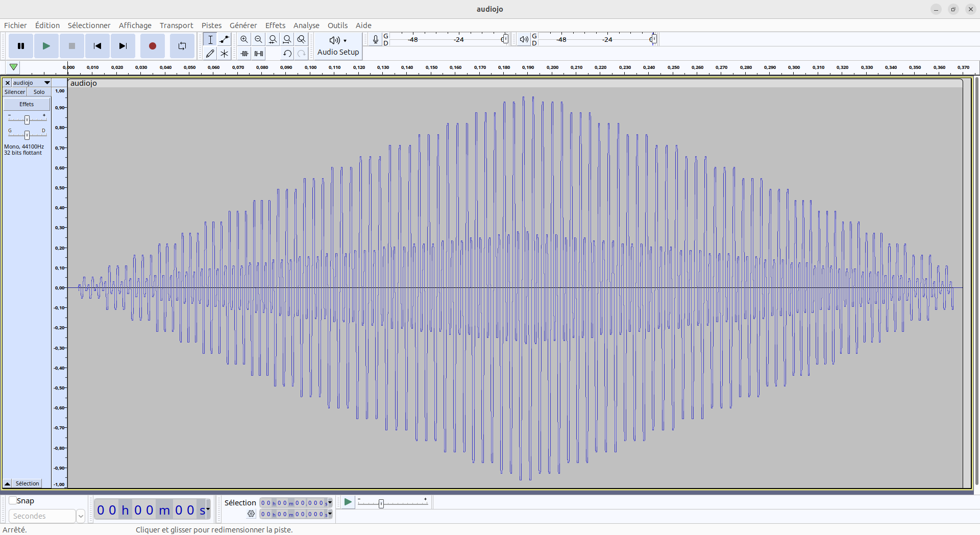Click the red Record button
Viewport: 980px width, 535px height.
(x=152, y=46)
